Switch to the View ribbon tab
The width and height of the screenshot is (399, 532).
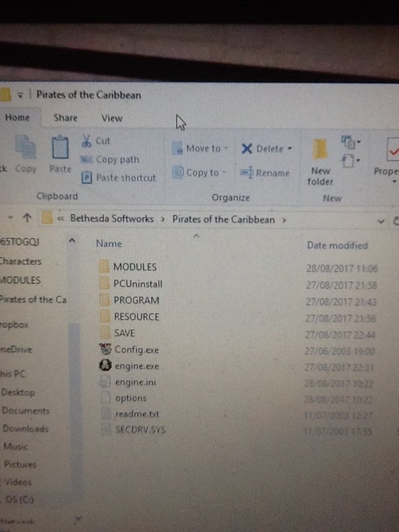[111, 118]
